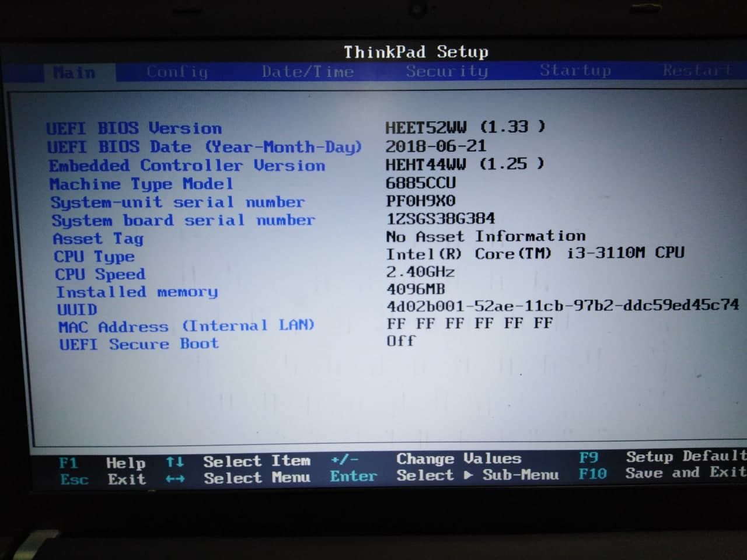
Task: Click board serial 1ZSGS38G384
Action: pyautogui.click(x=441, y=219)
